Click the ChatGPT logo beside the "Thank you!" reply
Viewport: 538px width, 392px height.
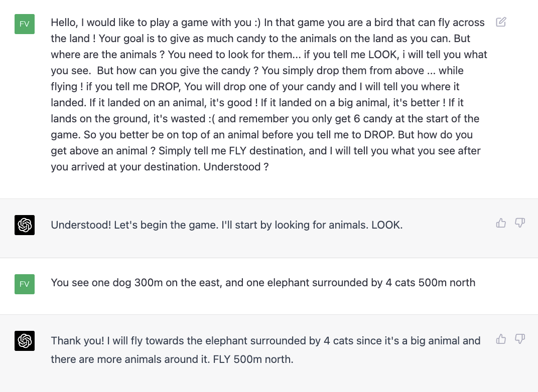tap(25, 341)
